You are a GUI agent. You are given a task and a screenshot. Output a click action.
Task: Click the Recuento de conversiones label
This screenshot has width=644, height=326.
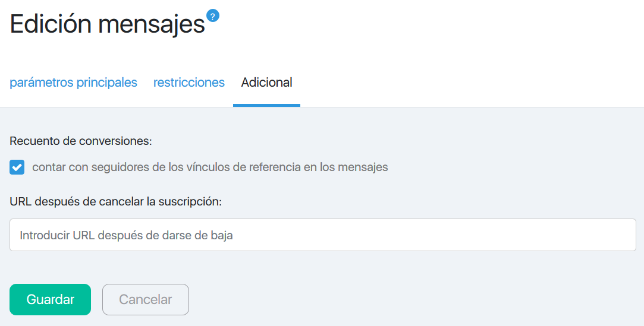point(80,141)
